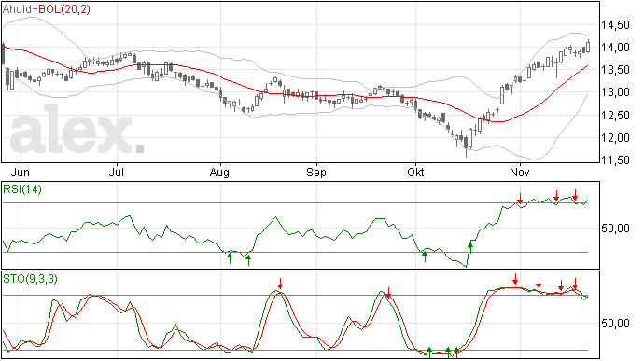Click the 12,50 price axis value
Viewport: 644px width, 361px height.
(x=615, y=116)
